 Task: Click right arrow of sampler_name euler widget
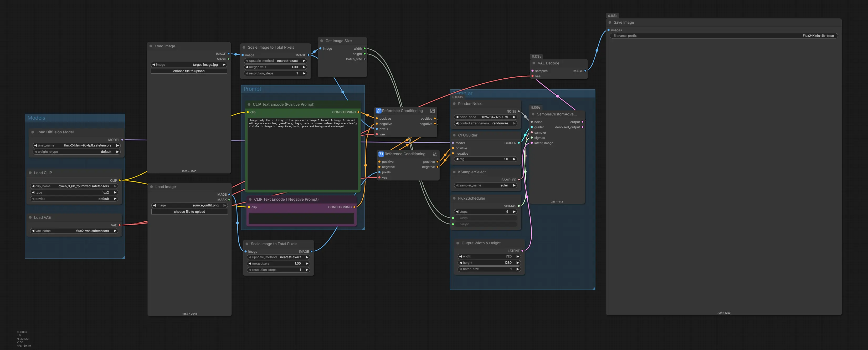[x=514, y=185]
